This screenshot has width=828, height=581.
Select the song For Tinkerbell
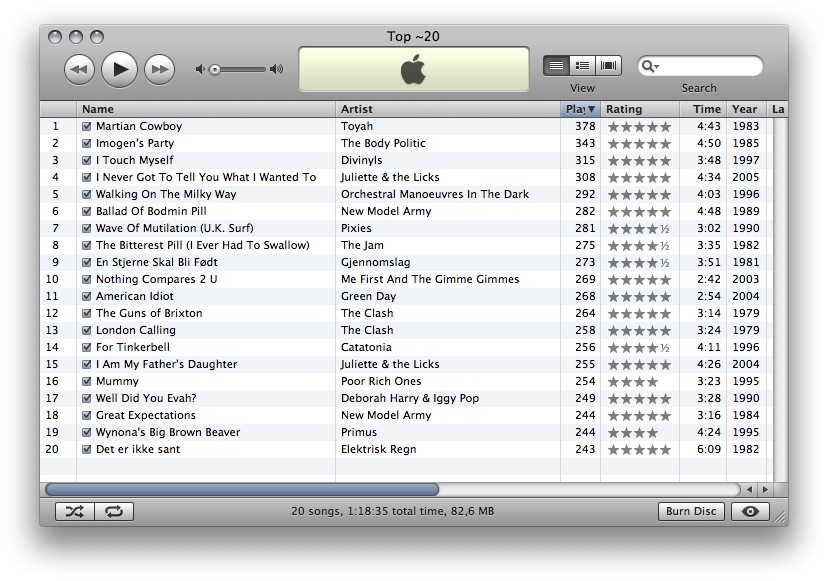click(x=133, y=347)
